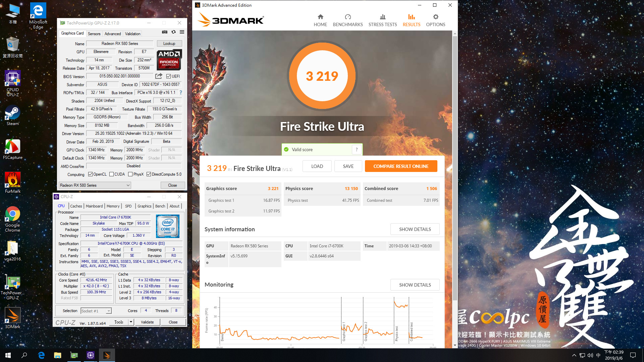Toggle the UEFI checkbox in GPU-Z
This screenshot has width=644, height=362.
pyautogui.click(x=169, y=76)
